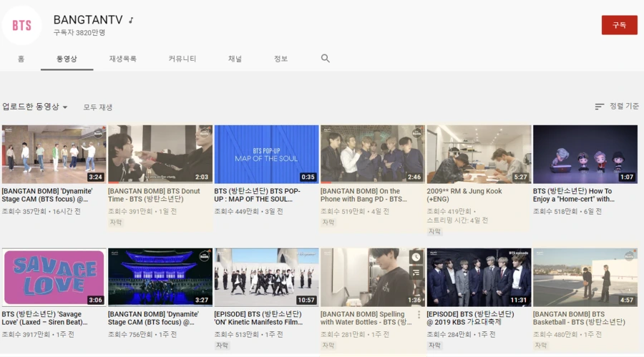Screen dimensions: 644x357
Task: Play the Donut Time 2:03 thumbnail
Action: pos(160,154)
